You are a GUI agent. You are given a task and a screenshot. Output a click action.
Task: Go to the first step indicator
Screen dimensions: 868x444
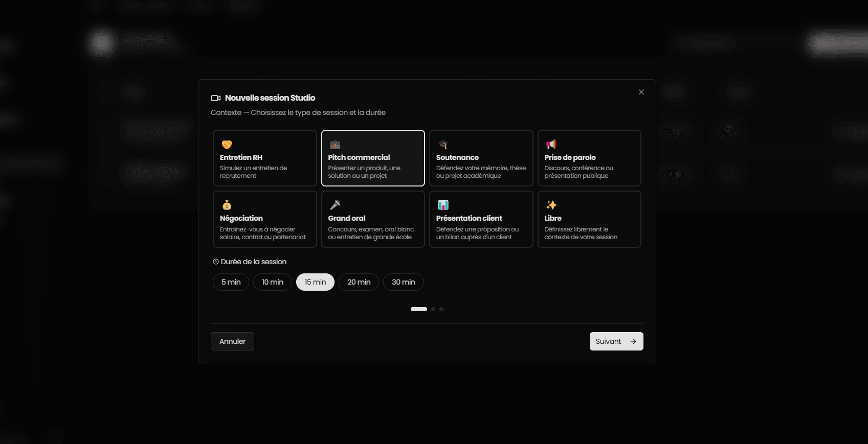pos(419,309)
